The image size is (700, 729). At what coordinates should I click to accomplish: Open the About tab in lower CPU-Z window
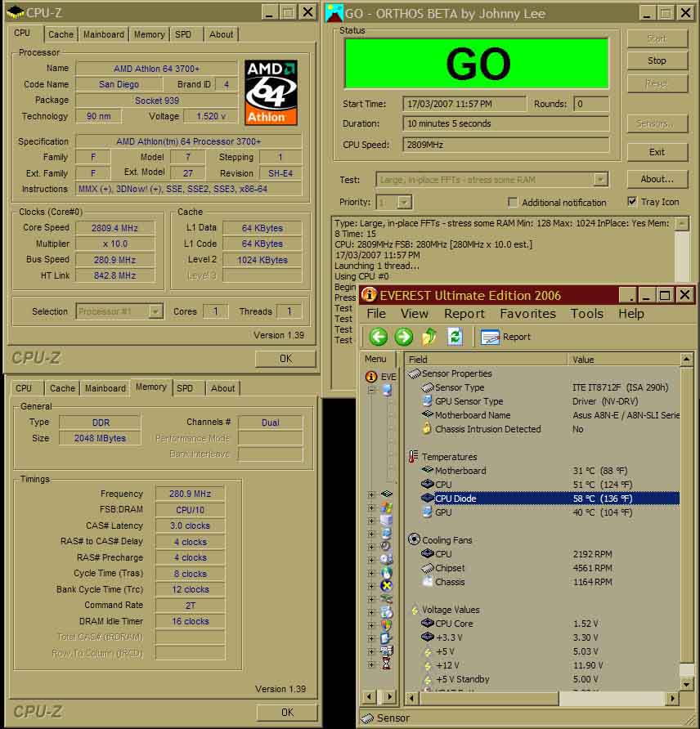(x=222, y=387)
